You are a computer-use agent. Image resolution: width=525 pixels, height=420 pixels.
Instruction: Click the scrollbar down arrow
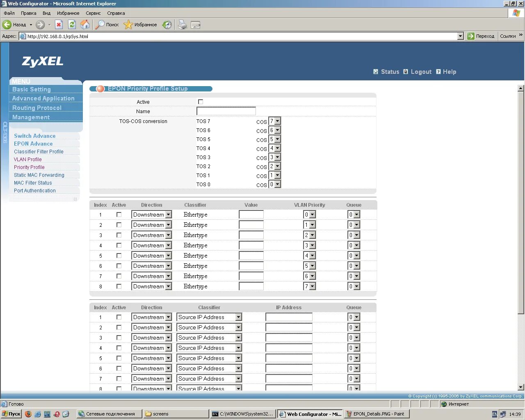(x=521, y=387)
